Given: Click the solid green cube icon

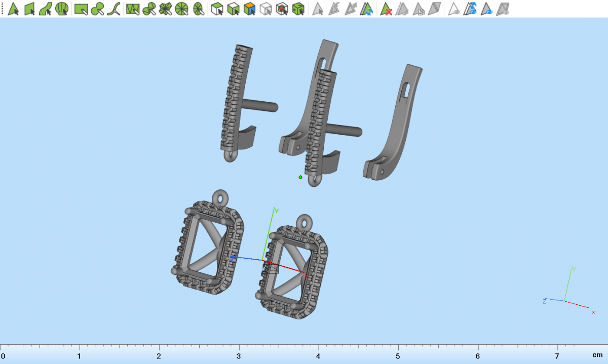Looking at the screenshot, I should (299, 9).
